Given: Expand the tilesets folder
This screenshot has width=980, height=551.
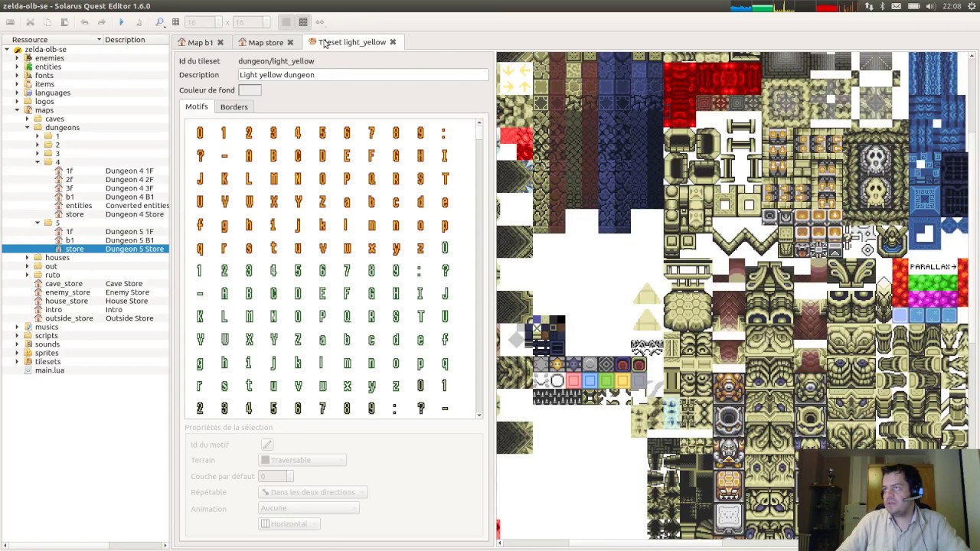Looking at the screenshot, I should point(17,361).
